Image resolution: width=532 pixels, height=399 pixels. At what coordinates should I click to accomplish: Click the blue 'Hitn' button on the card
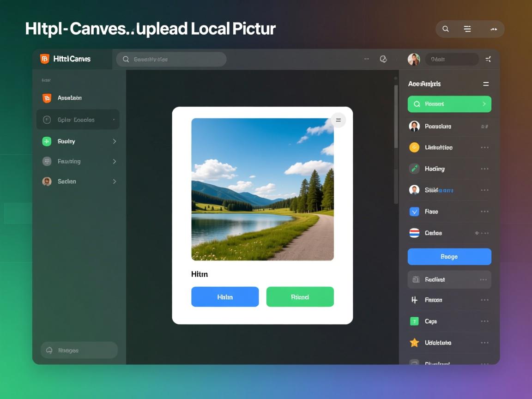click(x=225, y=296)
